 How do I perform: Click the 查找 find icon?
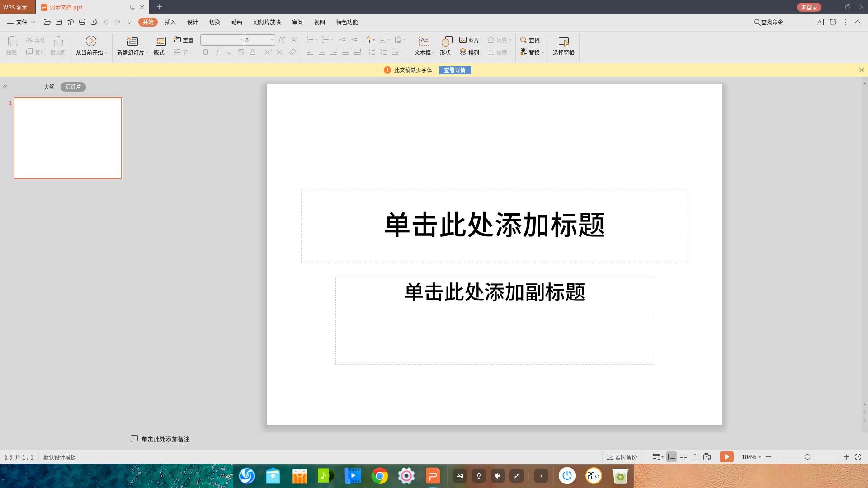[x=531, y=40]
